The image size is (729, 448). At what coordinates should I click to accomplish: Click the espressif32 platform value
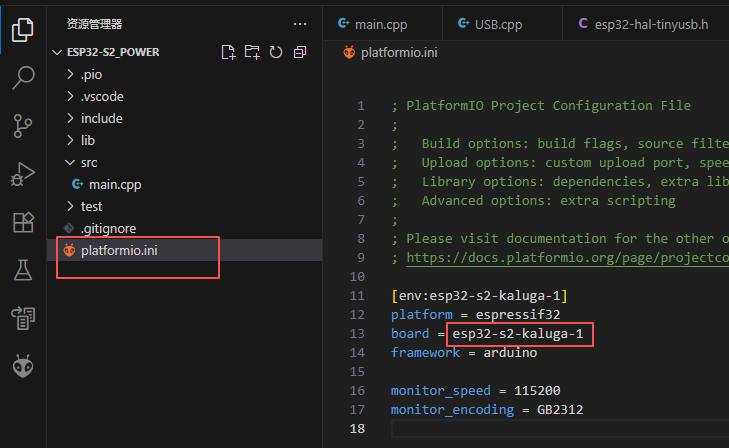coord(518,315)
